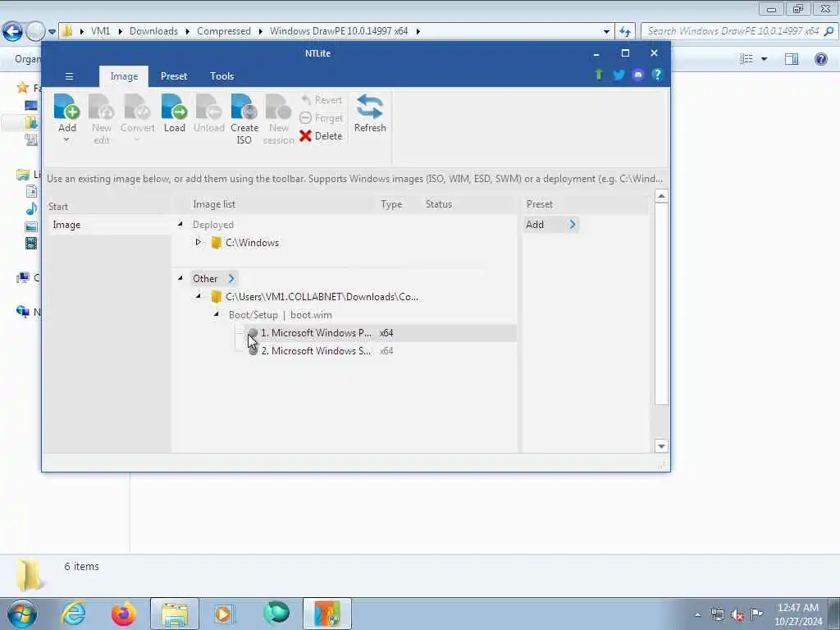Viewport: 840px width, 630px height.
Task: Click the VM1 breadcrumb in Explorer
Action: point(100,31)
